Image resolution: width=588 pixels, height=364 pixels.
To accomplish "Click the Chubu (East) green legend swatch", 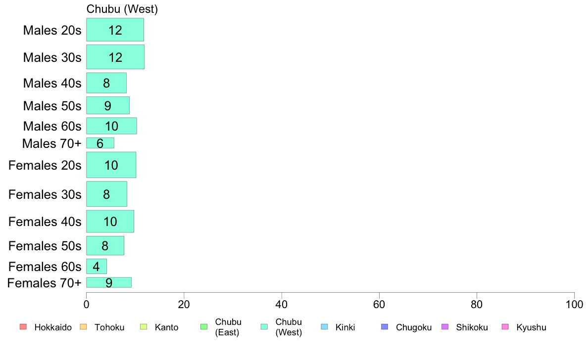I will (204, 327).
